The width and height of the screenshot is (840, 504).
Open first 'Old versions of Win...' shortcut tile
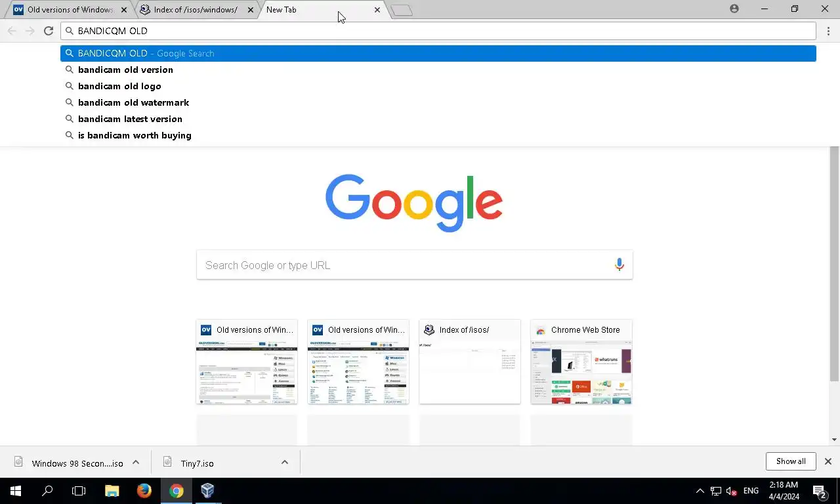[247, 362]
